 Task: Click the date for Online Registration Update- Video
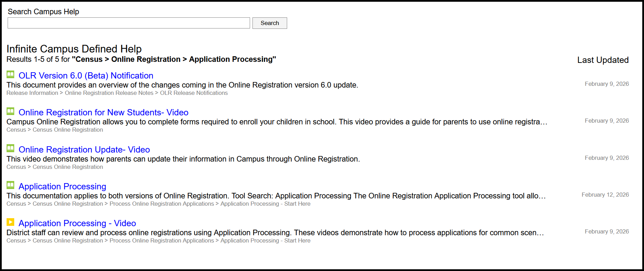point(607,158)
